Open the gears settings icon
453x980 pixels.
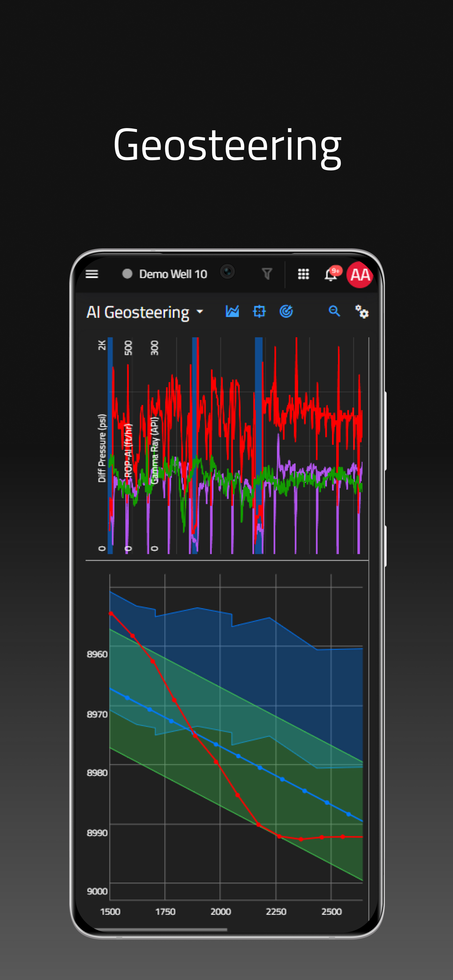pyautogui.click(x=362, y=311)
